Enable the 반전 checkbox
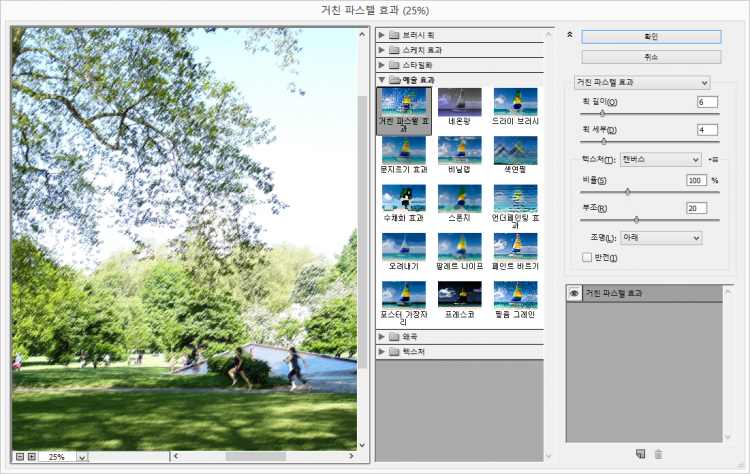The image size is (750, 474). coord(587,257)
